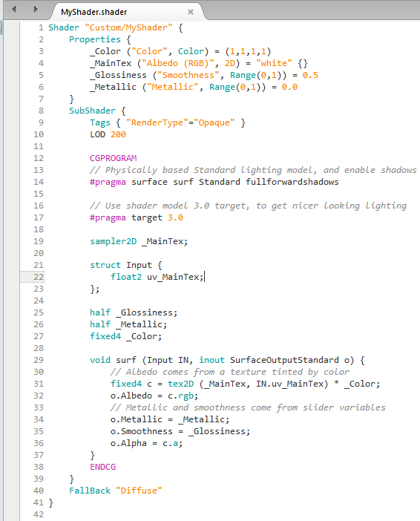Click the back navigation arrow

pos(14,10)
